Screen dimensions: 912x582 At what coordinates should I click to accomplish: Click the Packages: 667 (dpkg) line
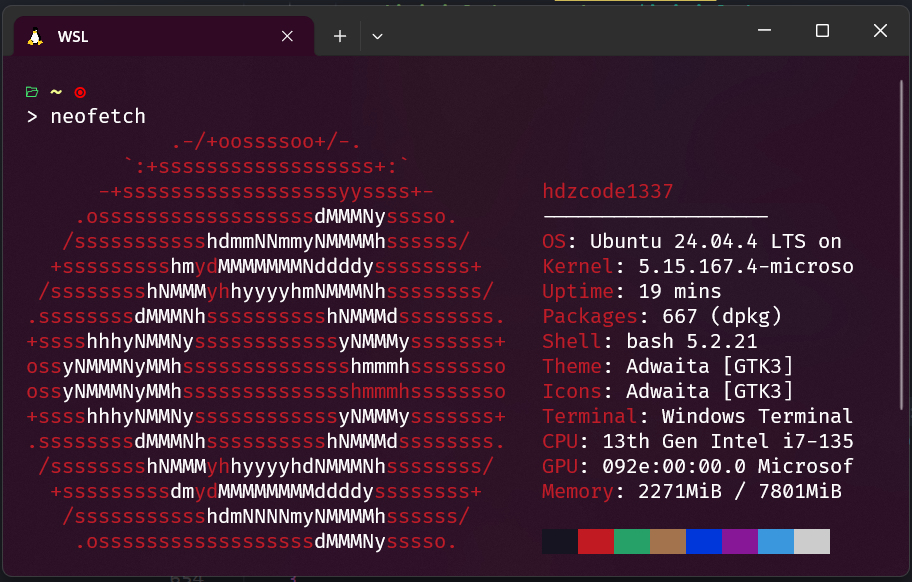pos(662,316)
